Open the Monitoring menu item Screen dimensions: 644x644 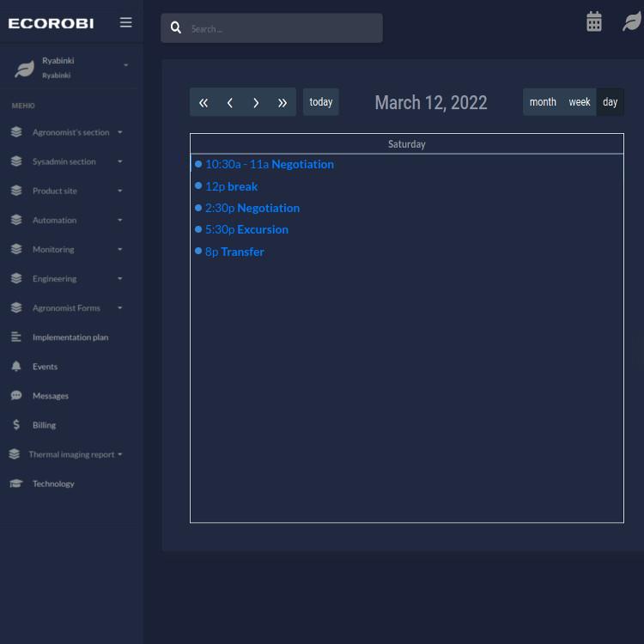(53, 250)
